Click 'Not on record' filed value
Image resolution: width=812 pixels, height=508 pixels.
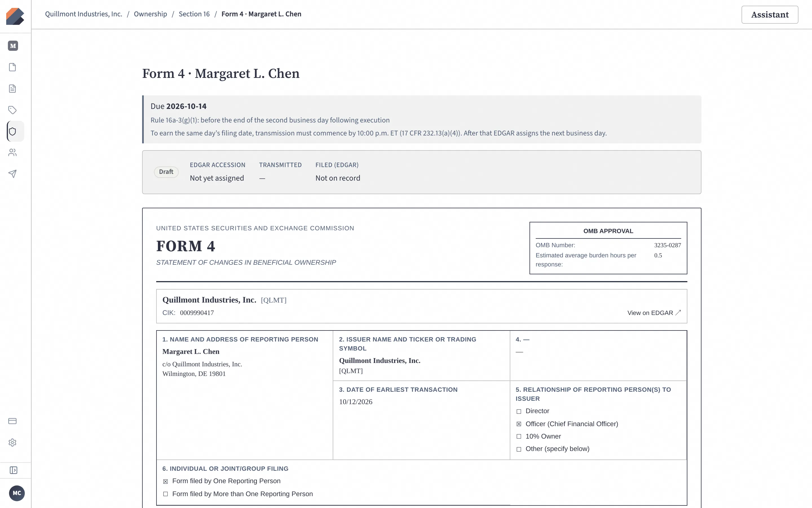click(x=337, y=178)
